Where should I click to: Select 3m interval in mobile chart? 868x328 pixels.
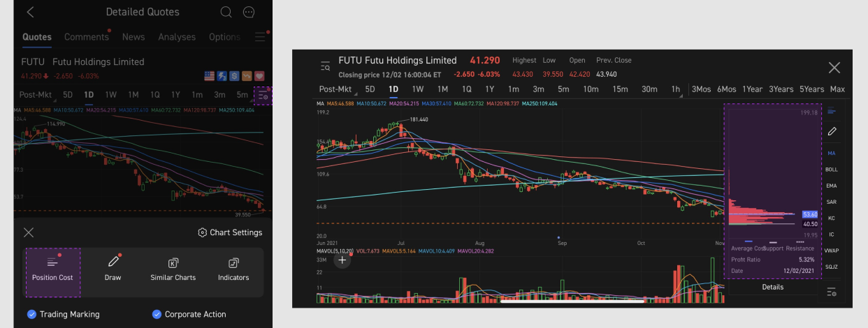point(220,95)
